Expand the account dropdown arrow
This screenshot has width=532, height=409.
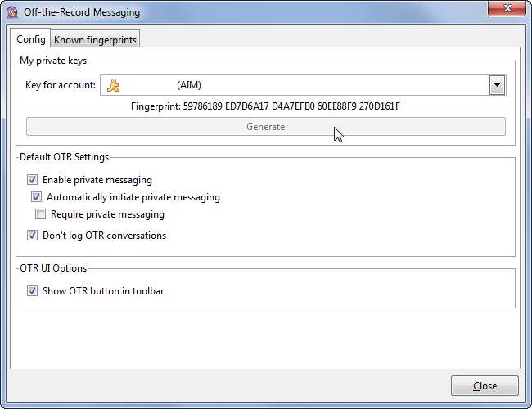point(496,84)
